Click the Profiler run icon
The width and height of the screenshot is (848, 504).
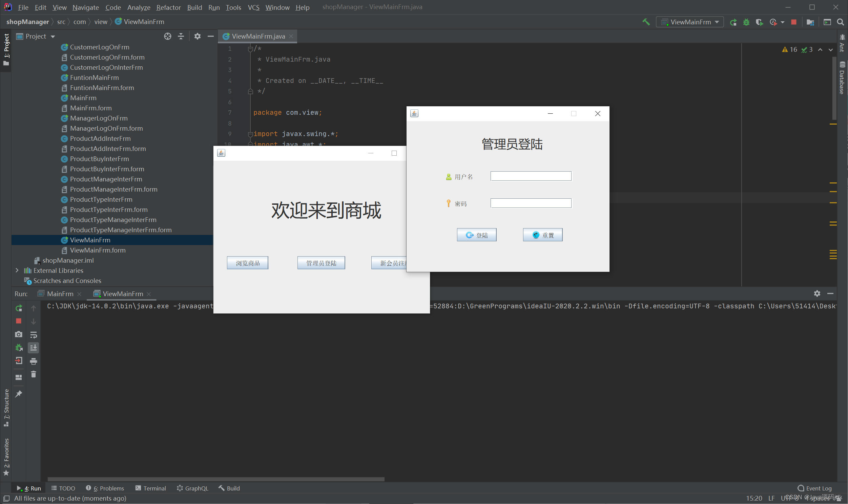pyautogui.click(x=773, y=22)
